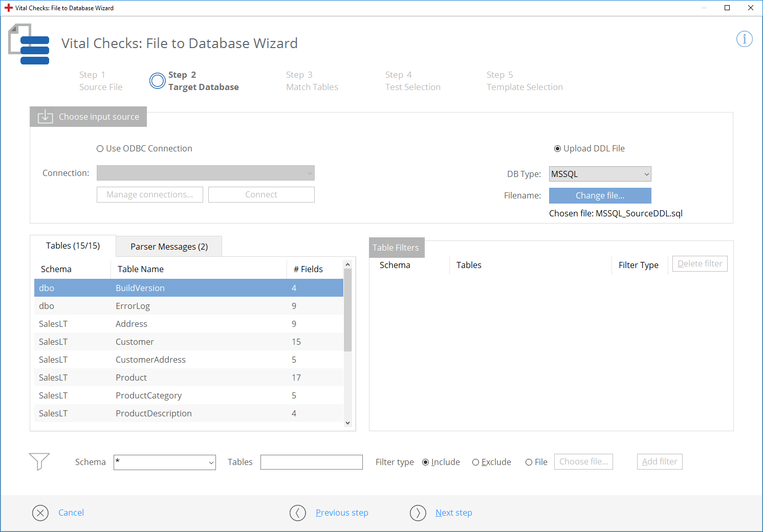Open the Connection dropdown list
This screenshot has width=763, height=532.
pyautogui.click(x=205, y=173)
